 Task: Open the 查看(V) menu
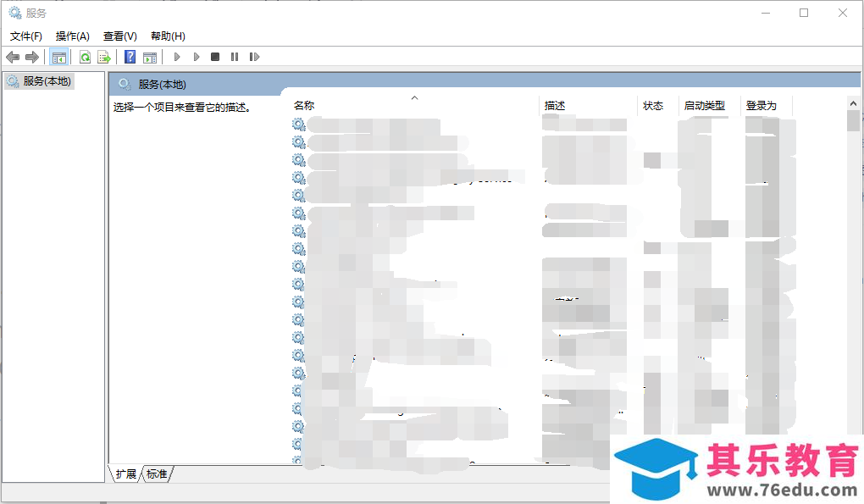(120, 36)
